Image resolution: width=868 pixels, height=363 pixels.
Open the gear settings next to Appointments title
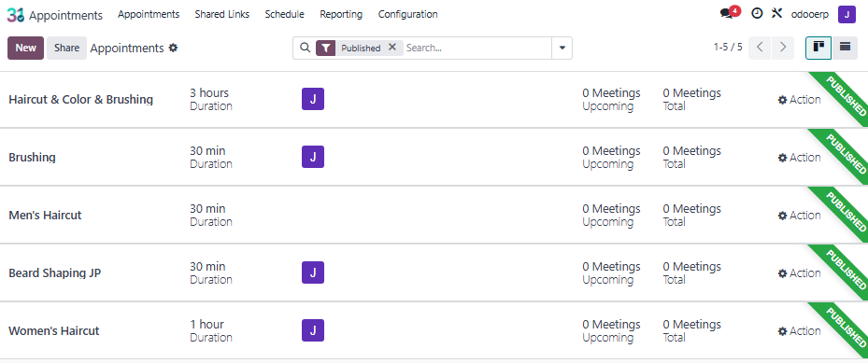click(x=173, y=49)
